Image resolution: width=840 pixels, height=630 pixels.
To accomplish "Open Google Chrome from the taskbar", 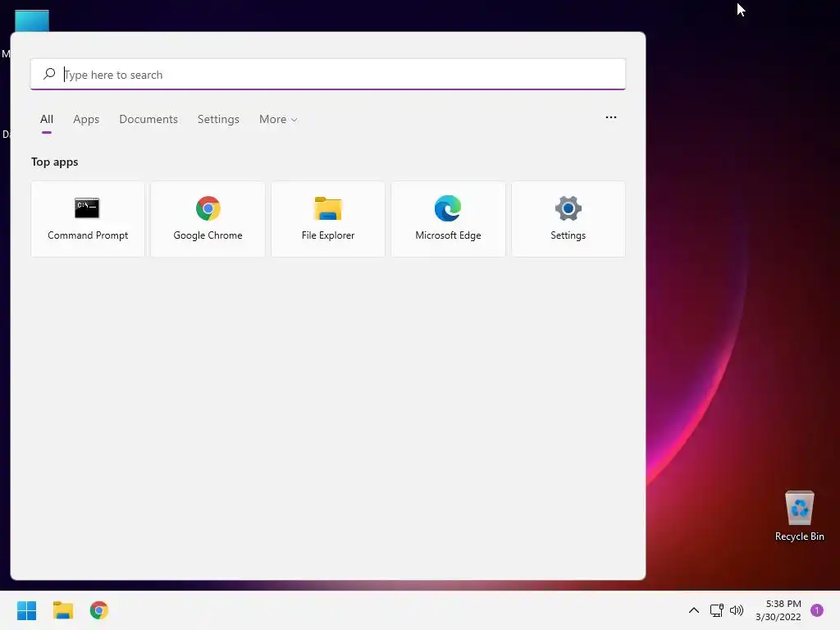I will [99, 610].
